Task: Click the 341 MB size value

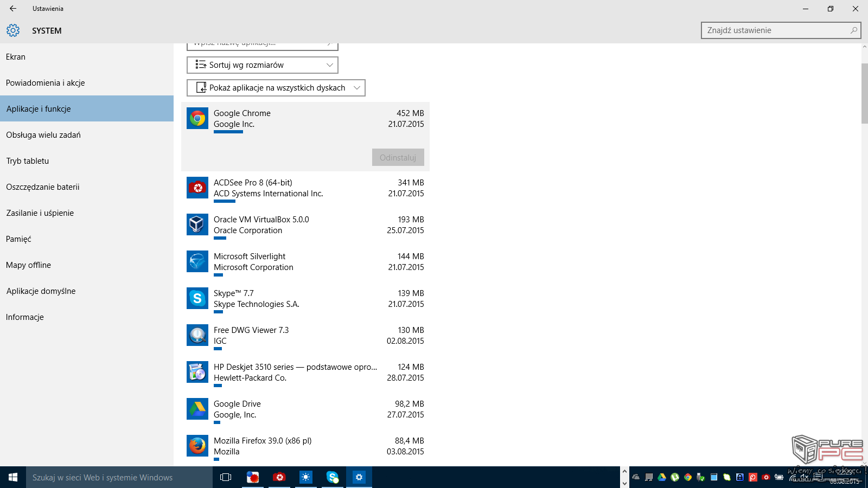Action: pyautogui.click(x=411, y=182)
